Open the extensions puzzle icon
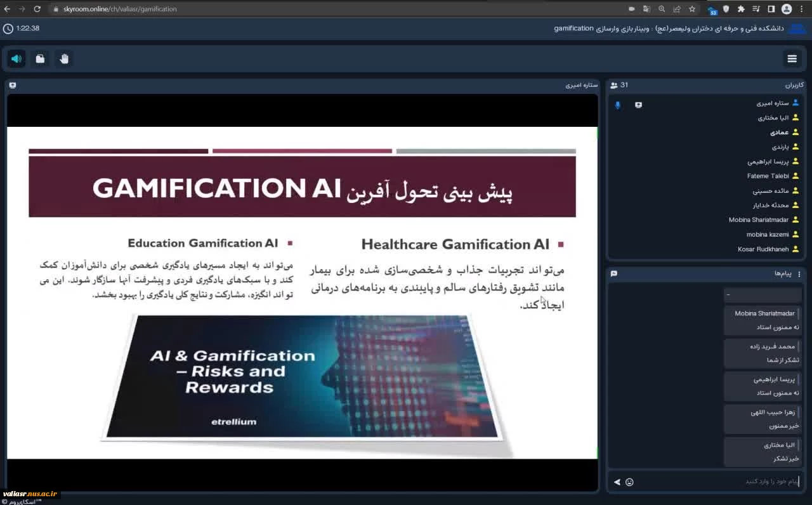Viewport: 812px width, 505px height. 741,9
